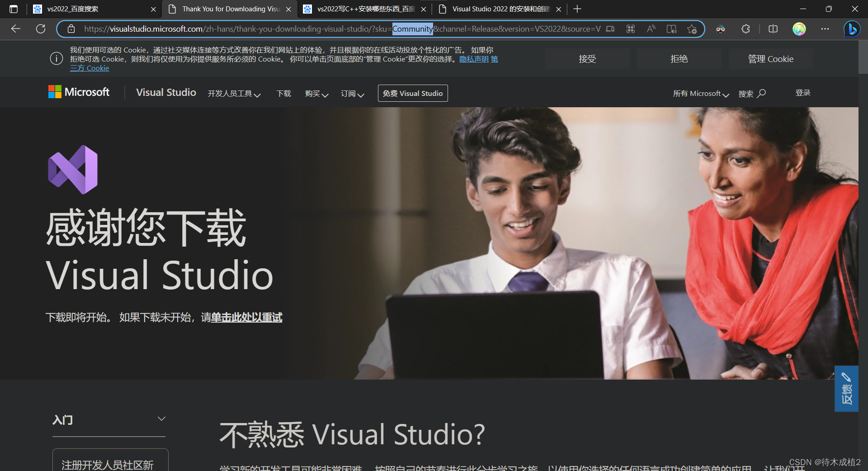Reject cookies with 拒绝 button
The height and width of the screenshot is (471, 868).
pos(679,59)
